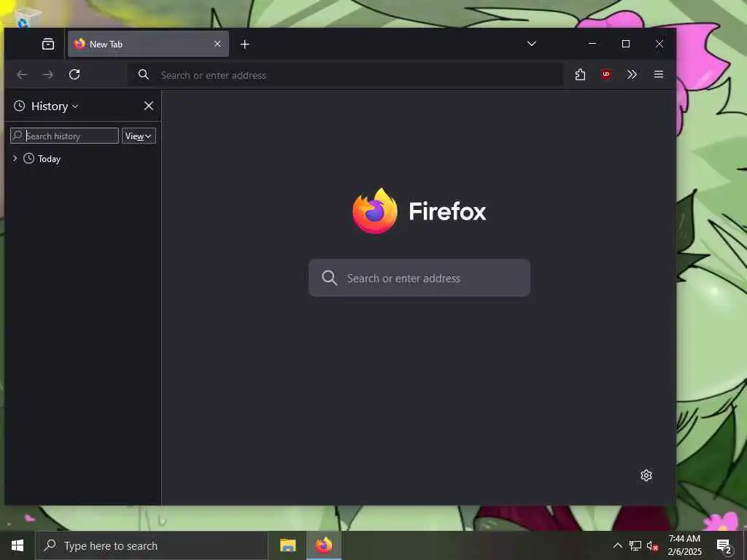The image size is (747, 560).
Task: Show hidden system tray icons
Action: pyautogui.click(x=617, y=545)
